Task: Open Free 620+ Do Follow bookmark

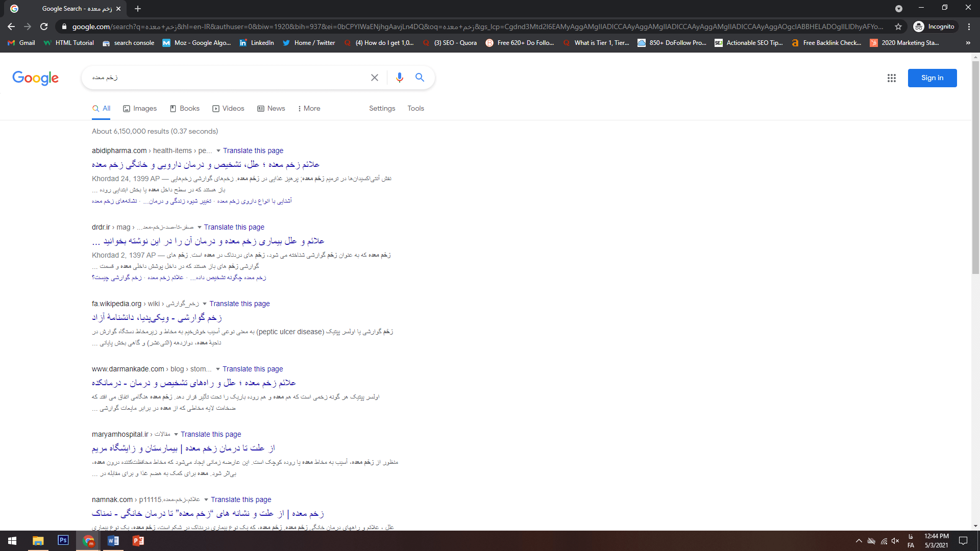Action: coord(520,43)
